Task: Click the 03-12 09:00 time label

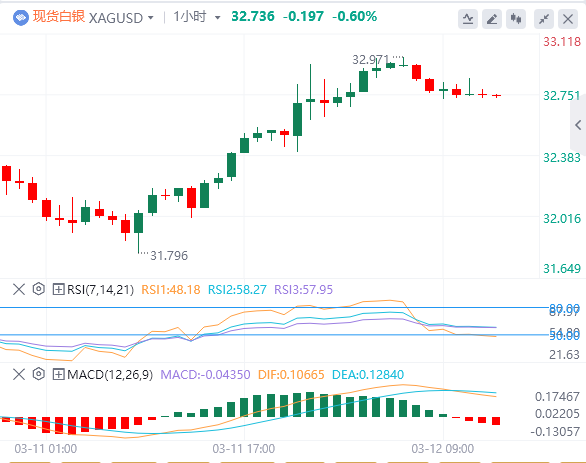Action: click(x=442, y=449)
